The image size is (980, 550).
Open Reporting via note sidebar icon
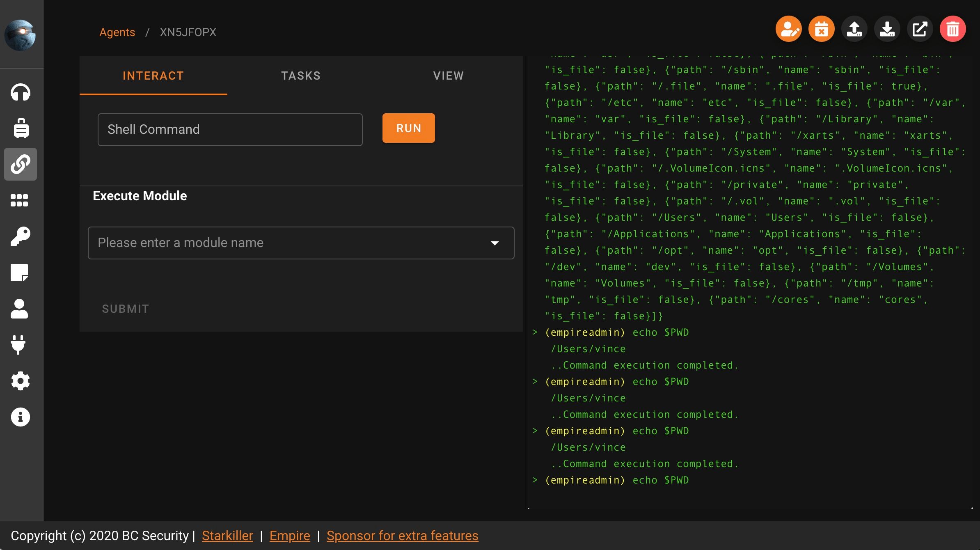19,273
